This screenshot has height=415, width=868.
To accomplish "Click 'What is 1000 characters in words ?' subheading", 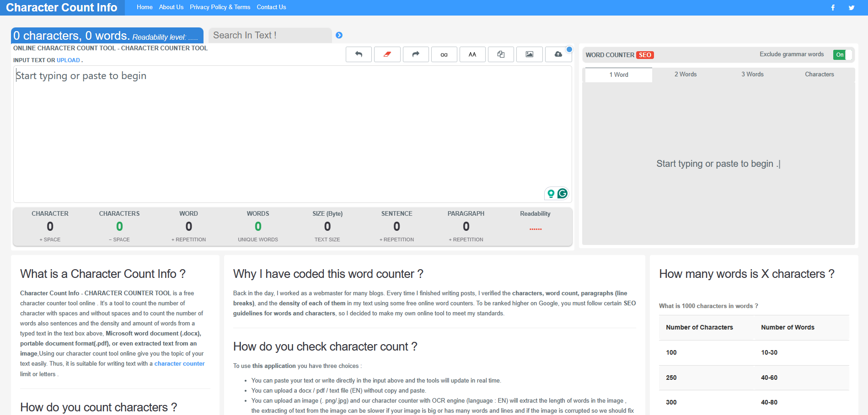I will pos(708,306).
